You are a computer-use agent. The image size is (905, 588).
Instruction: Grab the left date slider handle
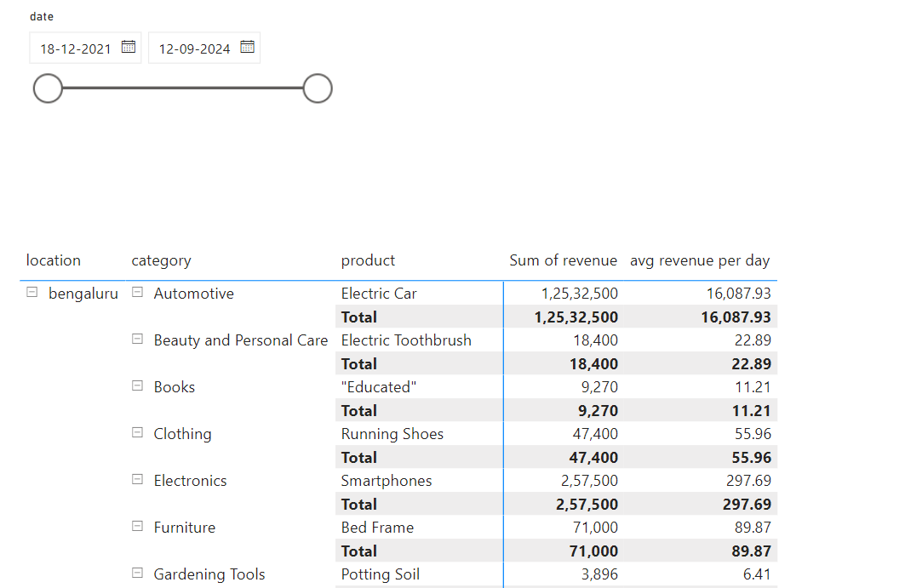48,88
